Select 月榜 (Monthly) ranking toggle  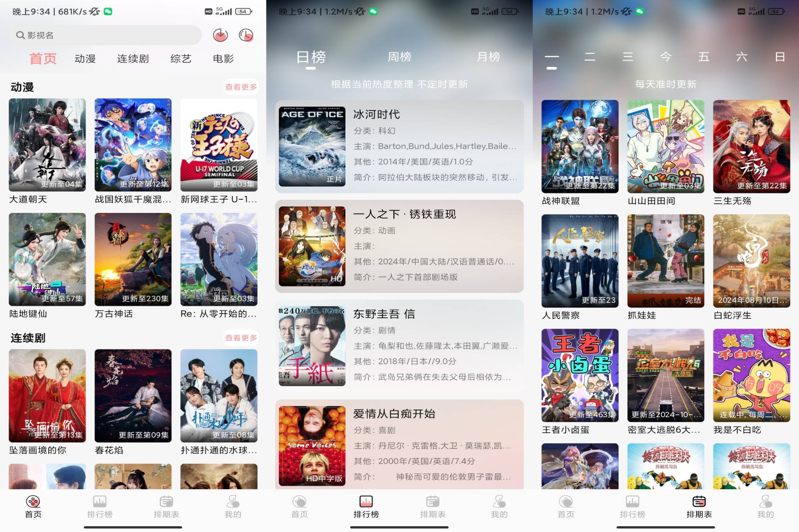pos(487,57)
